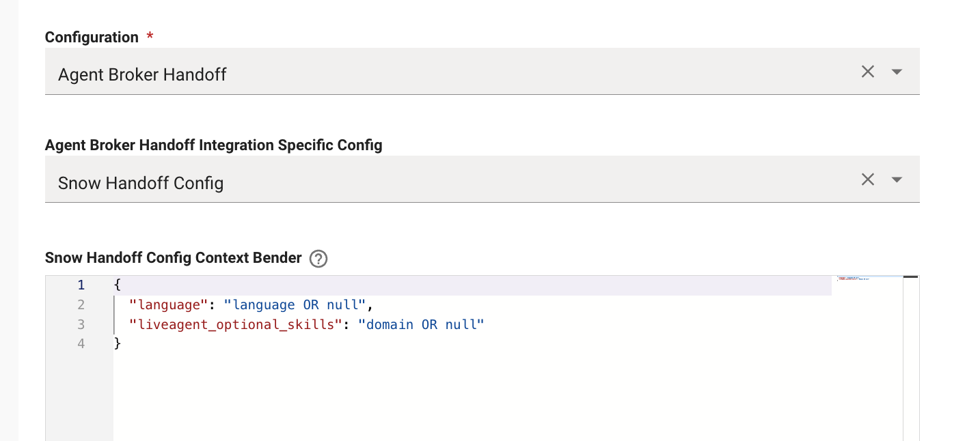The image size is (980, 441).
Task: Select line number 4 in editor gutter
Action: click(81, 344)
